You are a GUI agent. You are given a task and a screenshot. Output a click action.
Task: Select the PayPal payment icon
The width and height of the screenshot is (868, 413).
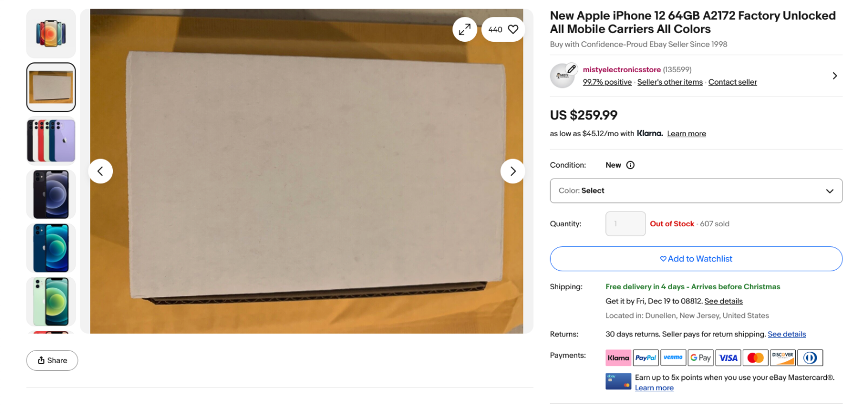tap(646, 358)
